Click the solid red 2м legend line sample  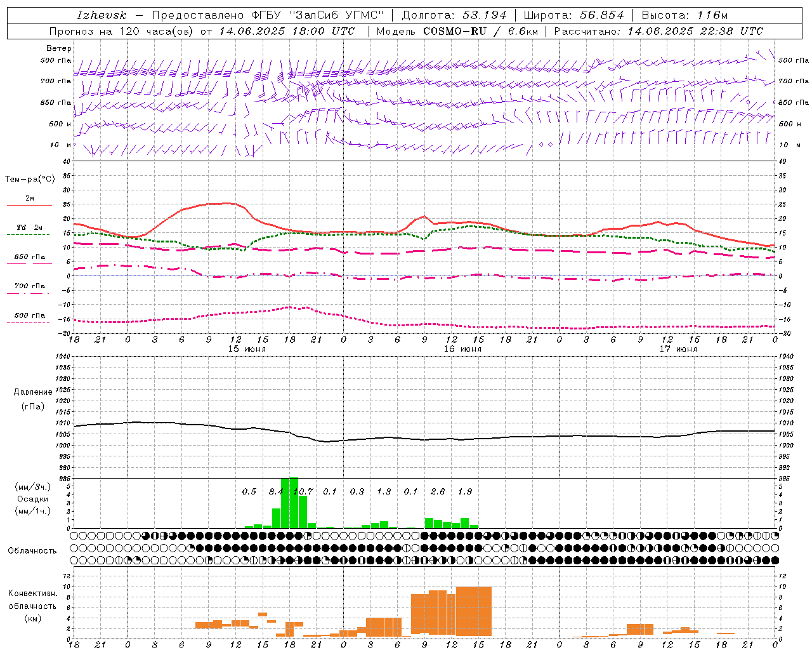(x=29, y=206)
